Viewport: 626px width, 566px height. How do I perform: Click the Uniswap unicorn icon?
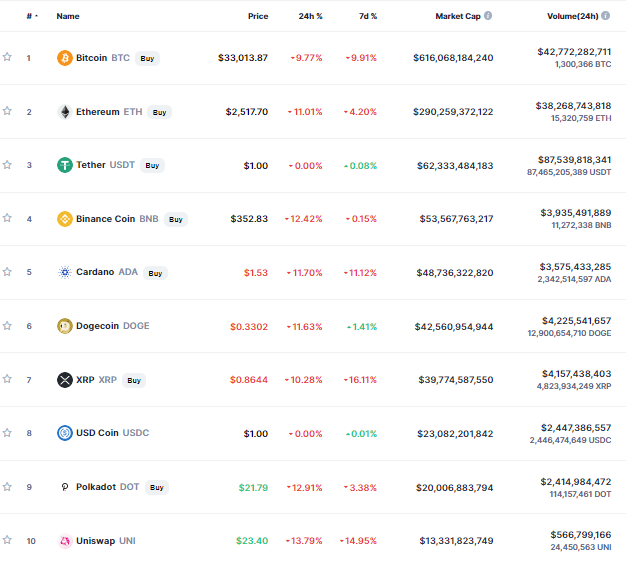(x=65, y=541)
